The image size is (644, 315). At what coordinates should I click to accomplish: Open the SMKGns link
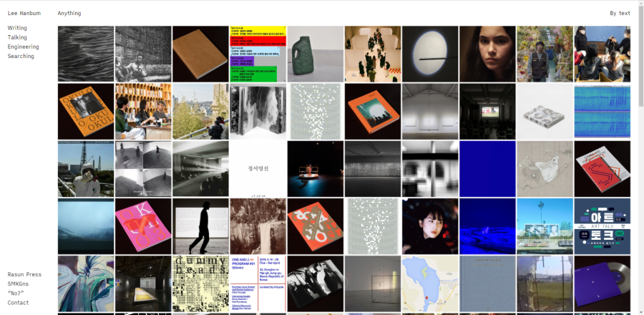(x=19, y=283)
